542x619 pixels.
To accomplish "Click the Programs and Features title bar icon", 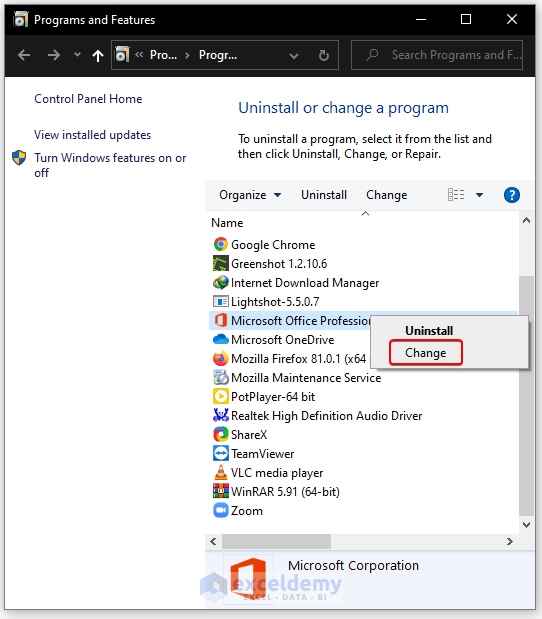I will [x=21, y=19].
